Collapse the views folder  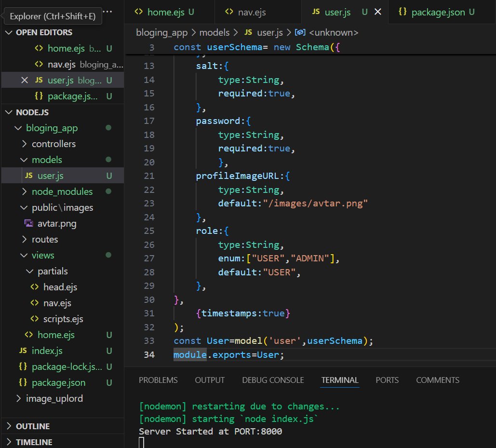pyautogui.click(x=24, y=255)
